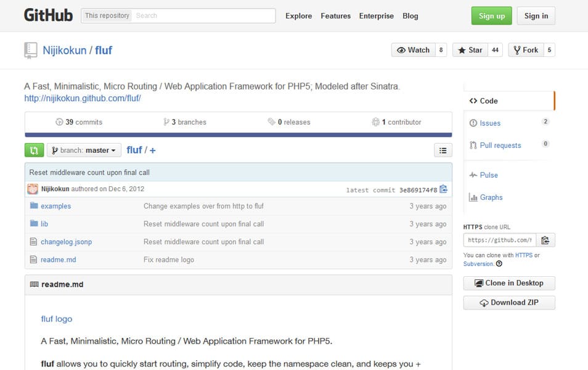588x370 pixels.
Task: Click the changelog.jsonp file icon
Action: tap(33, 242)
